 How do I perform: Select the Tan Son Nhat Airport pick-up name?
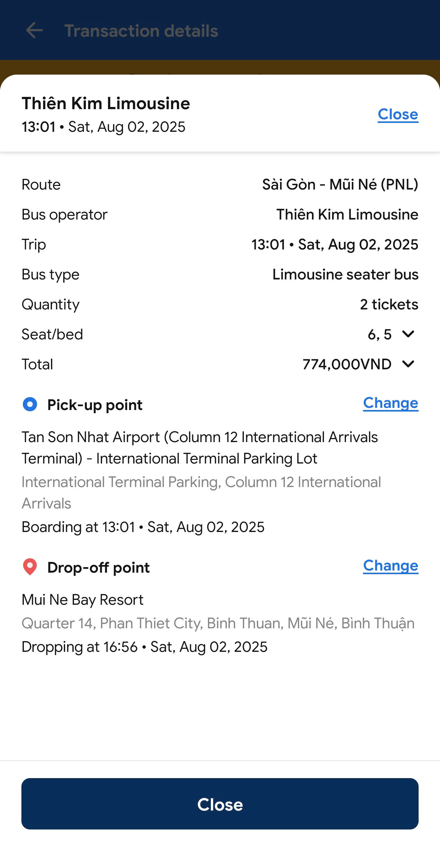tap(200, 448)
